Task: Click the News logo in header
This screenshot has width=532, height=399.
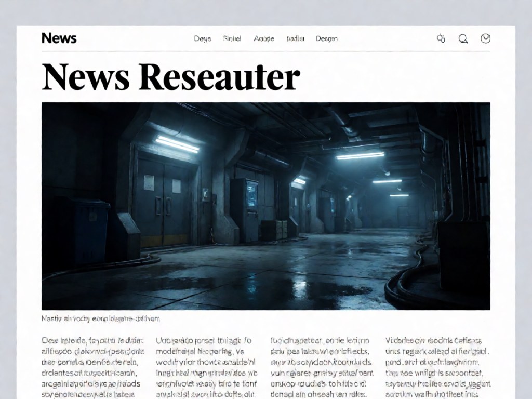Action: click(x=59, y=38)
